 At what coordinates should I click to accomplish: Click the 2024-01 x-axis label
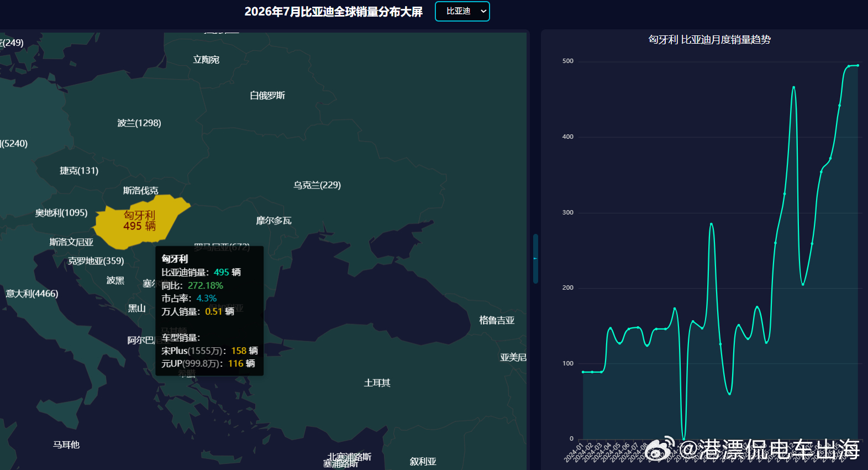574,452
